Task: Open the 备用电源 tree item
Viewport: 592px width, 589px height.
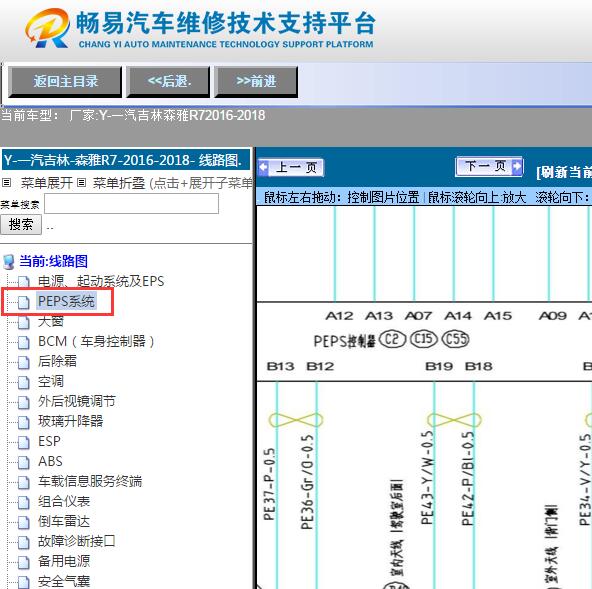Action: click(64, 561)
